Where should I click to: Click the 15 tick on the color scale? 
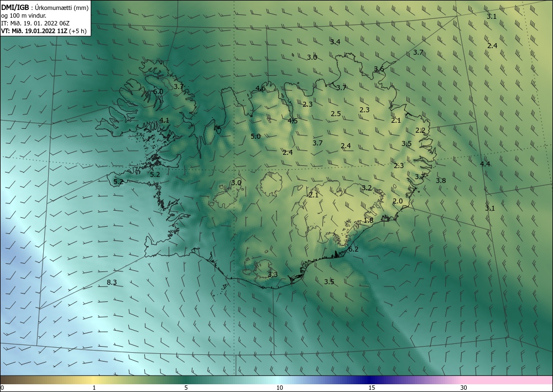pos(372,388)
